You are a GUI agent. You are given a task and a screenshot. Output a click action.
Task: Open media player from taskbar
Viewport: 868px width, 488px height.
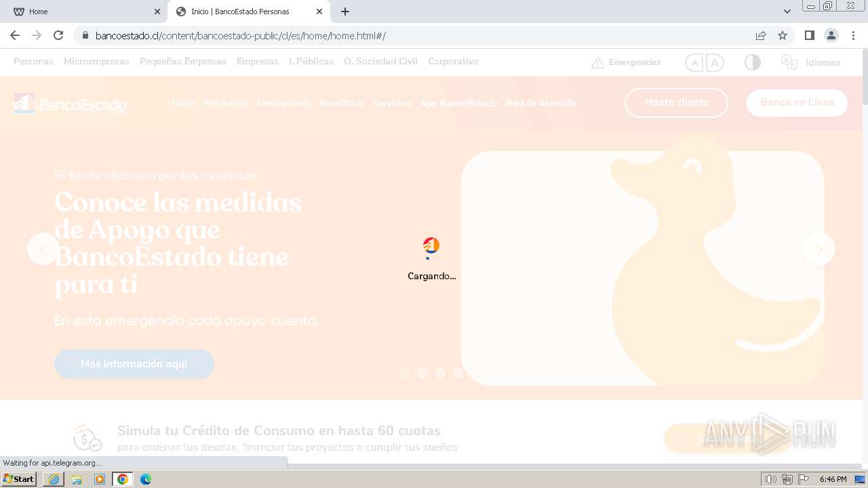(x=100, y=479)
